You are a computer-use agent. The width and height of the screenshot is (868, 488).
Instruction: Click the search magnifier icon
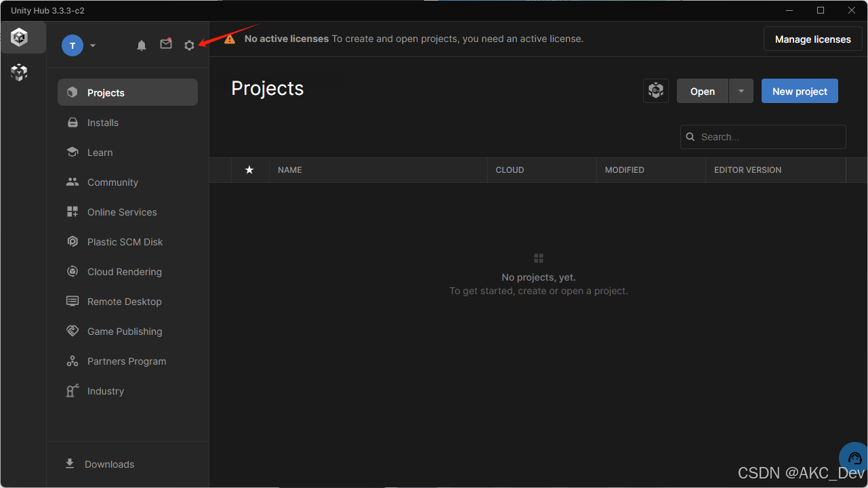[690, 136]
